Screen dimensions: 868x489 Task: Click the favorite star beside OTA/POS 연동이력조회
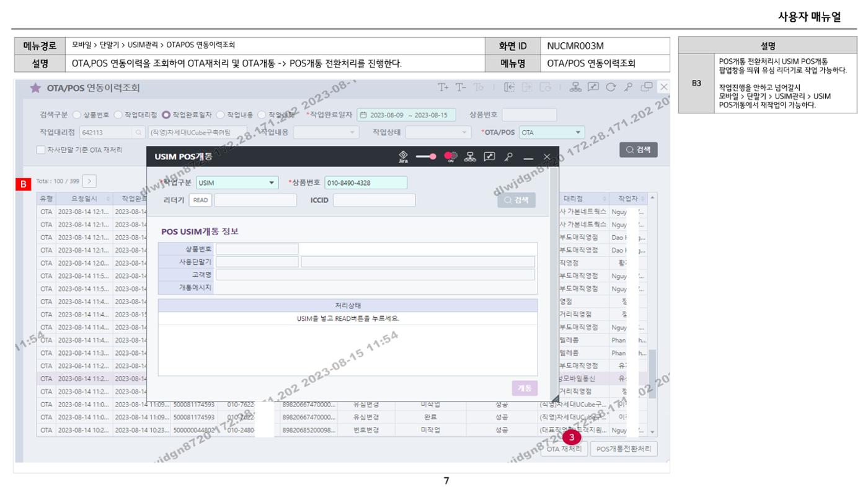(x=35, y=87)
